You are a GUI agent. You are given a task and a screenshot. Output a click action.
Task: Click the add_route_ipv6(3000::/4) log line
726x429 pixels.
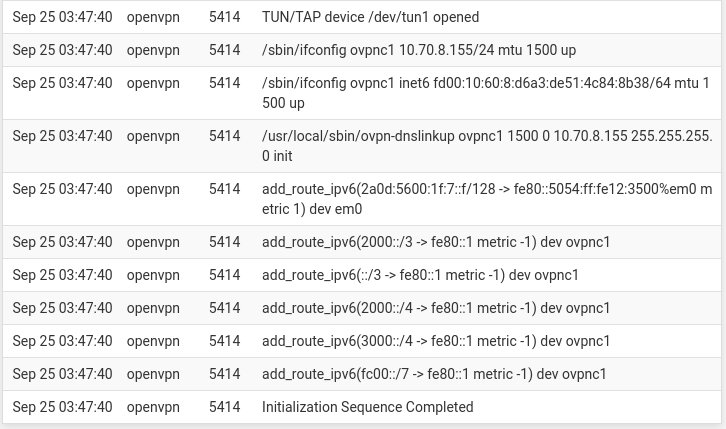pyautogui.click(x=436, y=341)
